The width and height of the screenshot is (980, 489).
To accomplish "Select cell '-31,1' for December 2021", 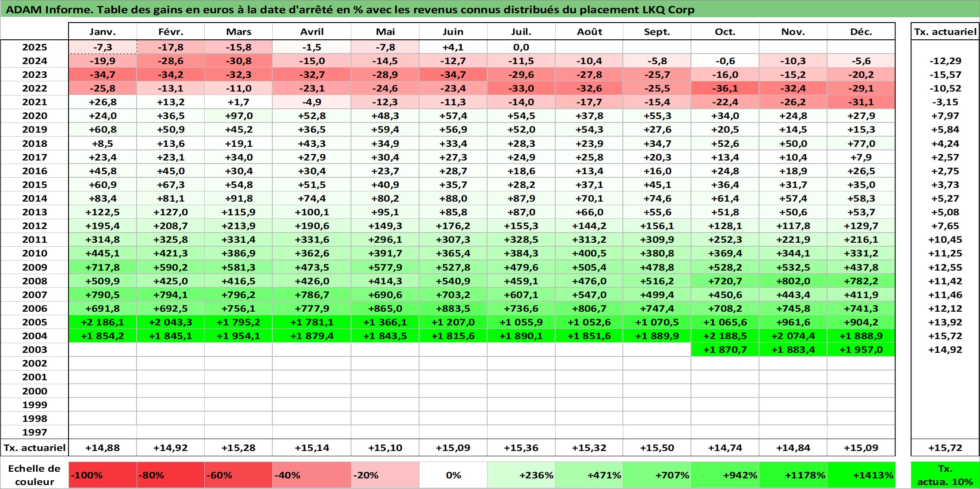I will [x=861, y=102].
